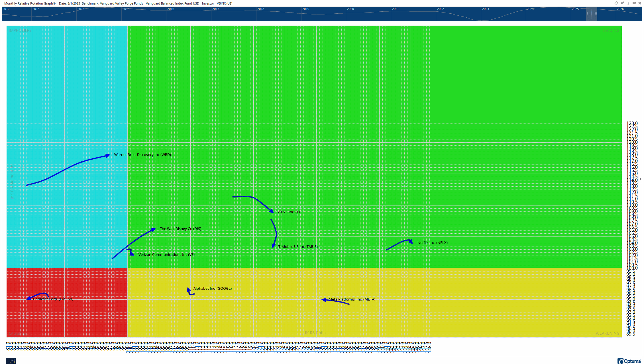Select the Comcast Corp (CMCSA) label
Viewport: 644px width, 364px height.
click(53, 299)
